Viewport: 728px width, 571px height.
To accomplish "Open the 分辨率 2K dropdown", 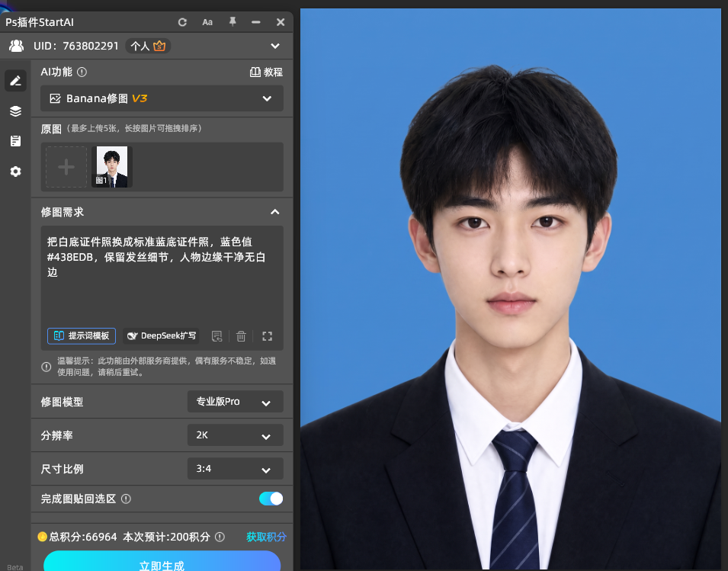I will pyautogui.click(x=236, y=435).
